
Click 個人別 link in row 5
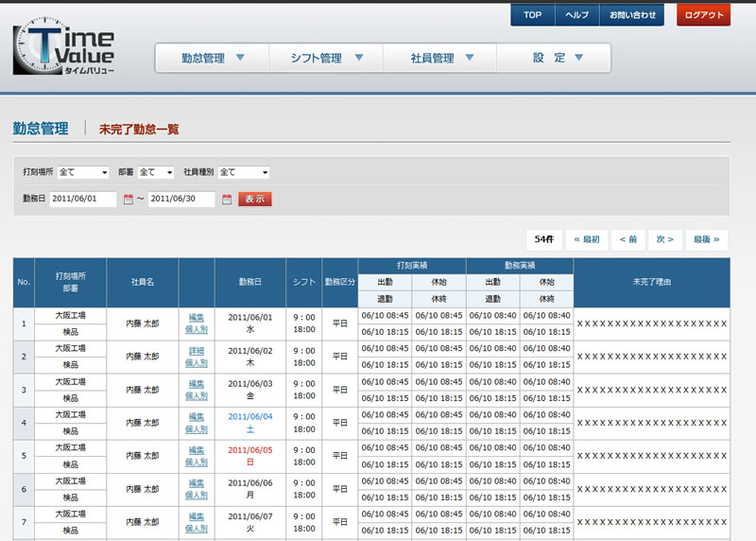[x=197, y=462]
